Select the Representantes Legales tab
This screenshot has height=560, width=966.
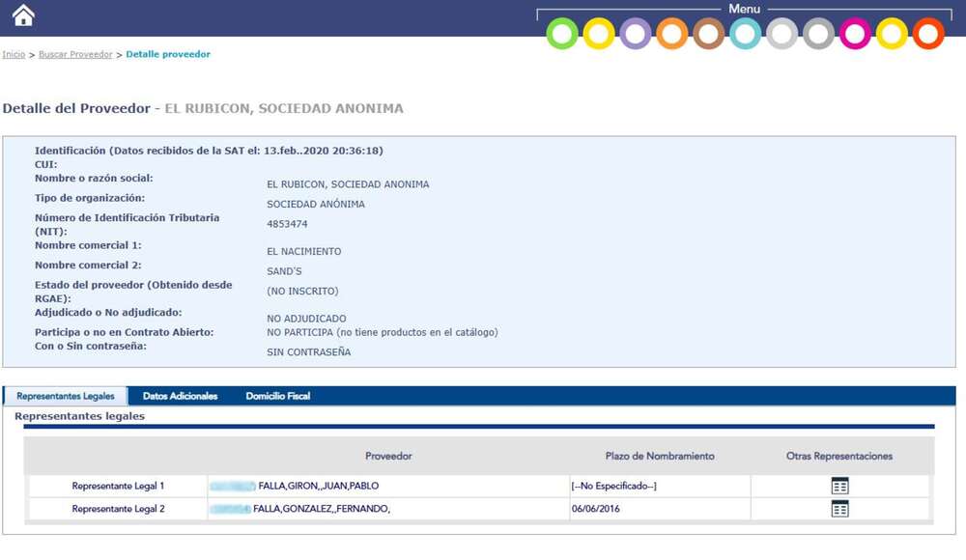pos(66,396)
